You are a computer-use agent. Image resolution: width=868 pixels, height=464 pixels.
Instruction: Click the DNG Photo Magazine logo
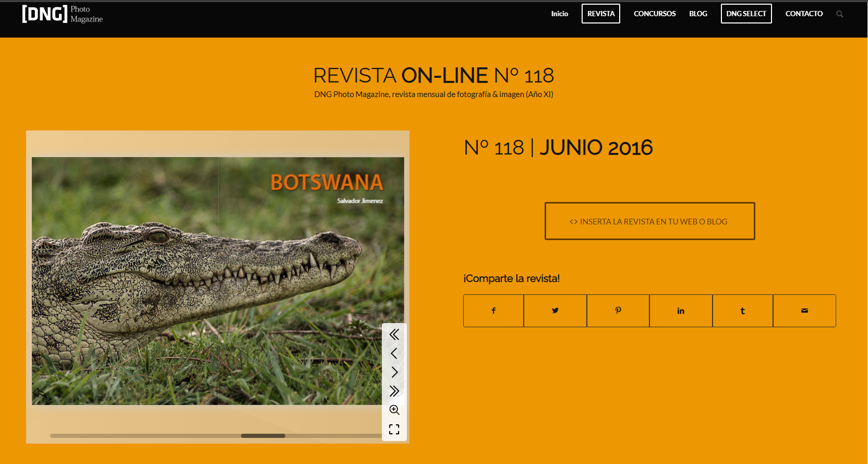(x=63, y=14)
